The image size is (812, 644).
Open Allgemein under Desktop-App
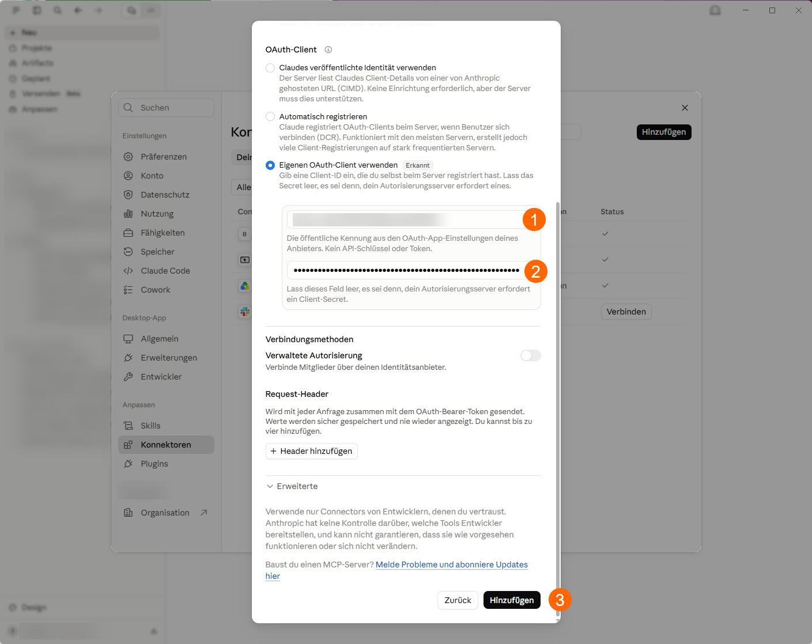(x=166, y=339)
